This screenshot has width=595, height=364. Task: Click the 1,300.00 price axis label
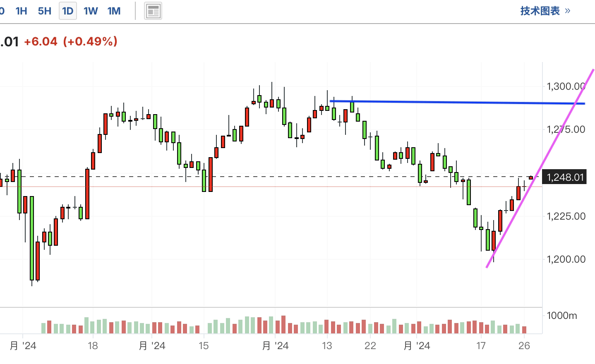pyautogui.click(x=566, y=86)
